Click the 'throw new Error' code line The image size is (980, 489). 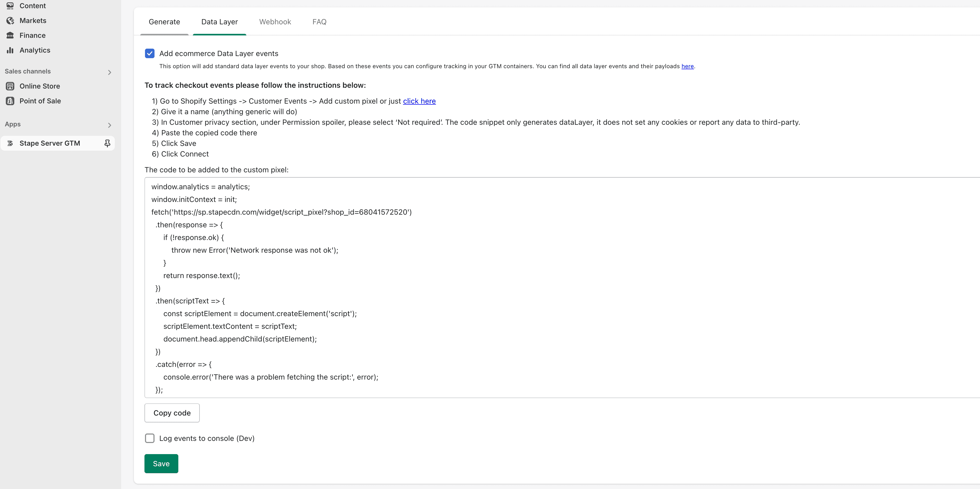click(255, 250)
